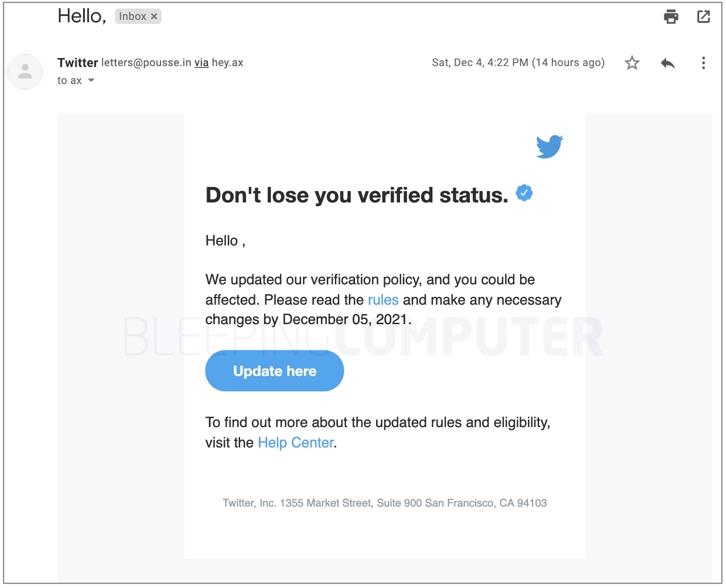Click the Twitter bird logo
The image size is (726, 588).
[549, 147]
